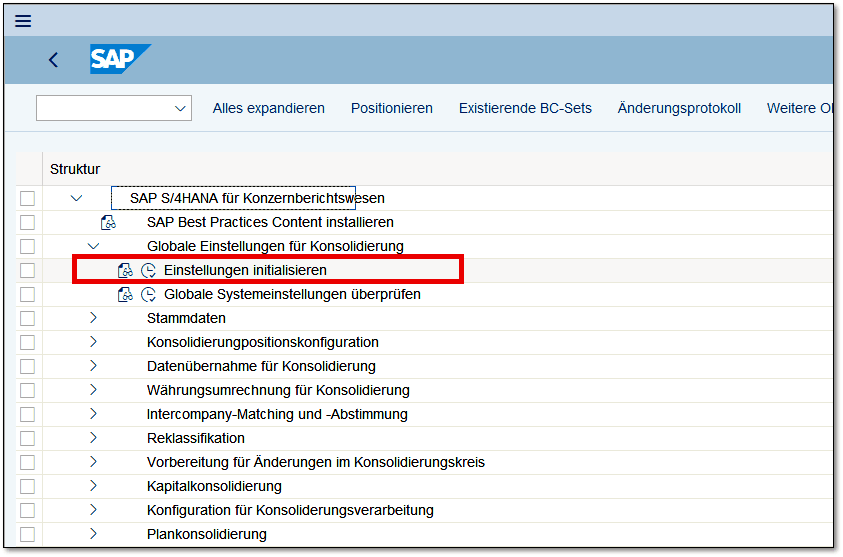Expand the Stammdaten node

(x=93, y=318)
